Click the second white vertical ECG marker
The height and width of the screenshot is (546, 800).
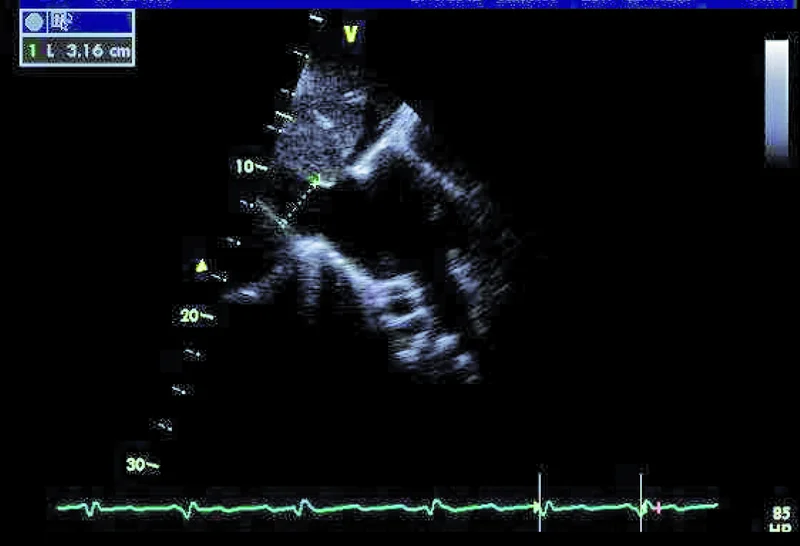click(641, 502)
